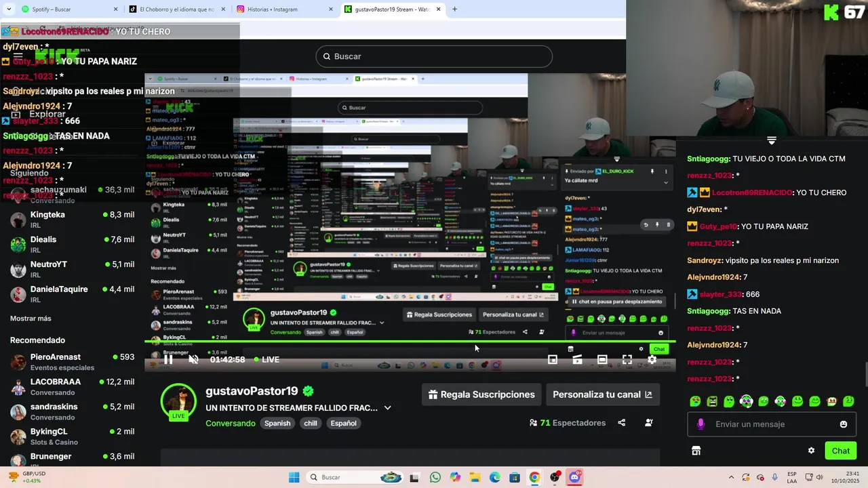Open DanielaTaquire channel in sidebar
The width and height of the screenshot is (868, 488).
pos(72,294)
